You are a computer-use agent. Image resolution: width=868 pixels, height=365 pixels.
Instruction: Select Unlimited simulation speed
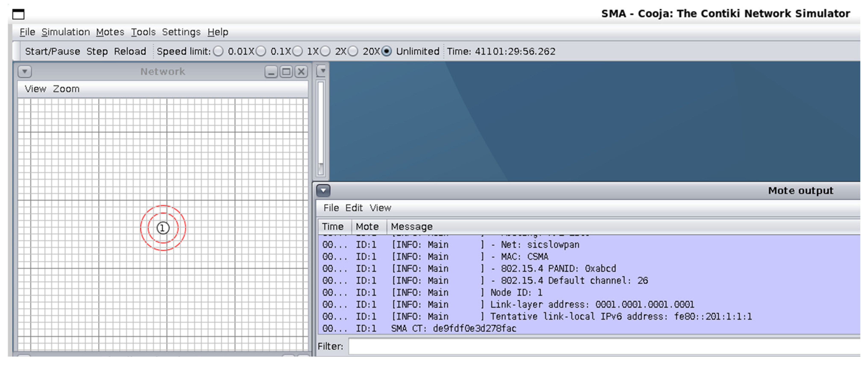[386, 51]
